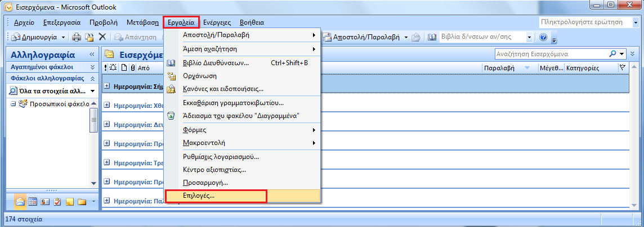Open the Address Book toolbar icon
The height and width of the screenshot is (227, 644).
coord(431,37)
